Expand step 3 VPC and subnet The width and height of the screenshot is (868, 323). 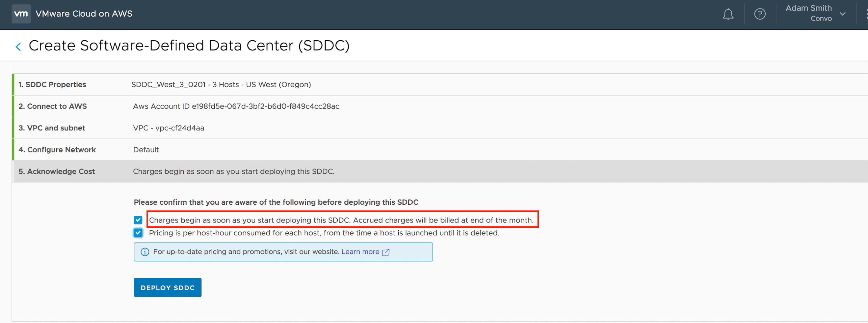pyautogui.click(x=440, y=128)
